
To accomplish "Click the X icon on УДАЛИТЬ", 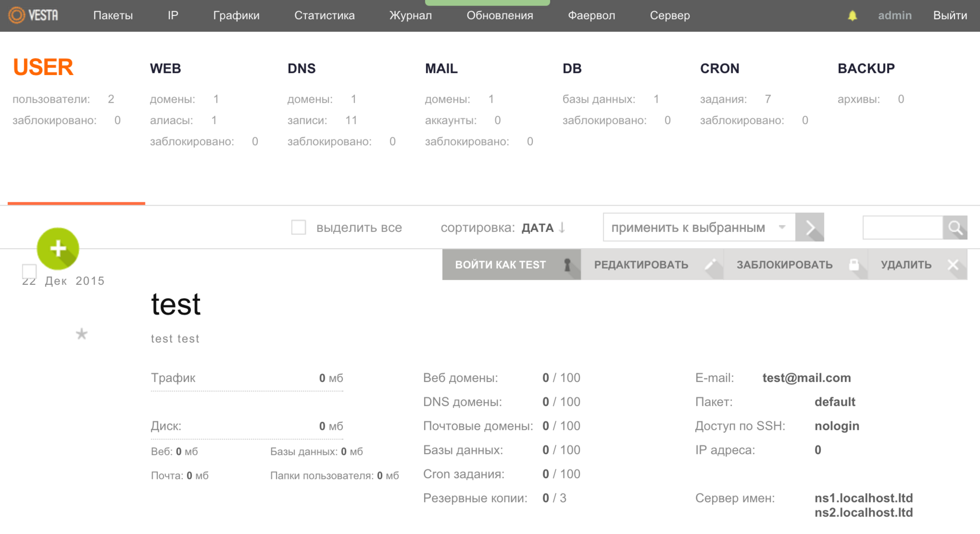I will click(x=953, y=264).
